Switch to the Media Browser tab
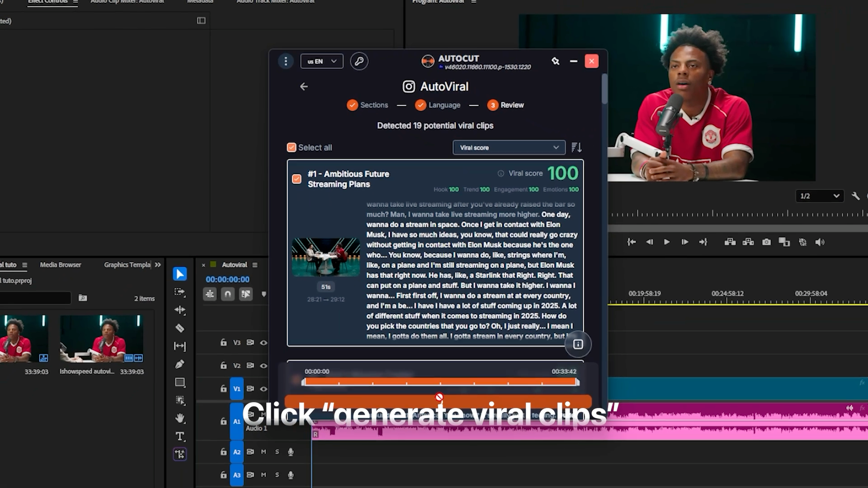The image size is (868, 488). click(x=61, y=265)
